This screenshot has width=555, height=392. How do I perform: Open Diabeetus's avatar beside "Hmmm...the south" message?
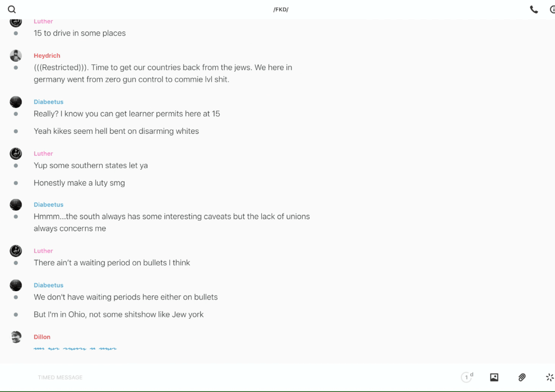(x=16, y=204)
